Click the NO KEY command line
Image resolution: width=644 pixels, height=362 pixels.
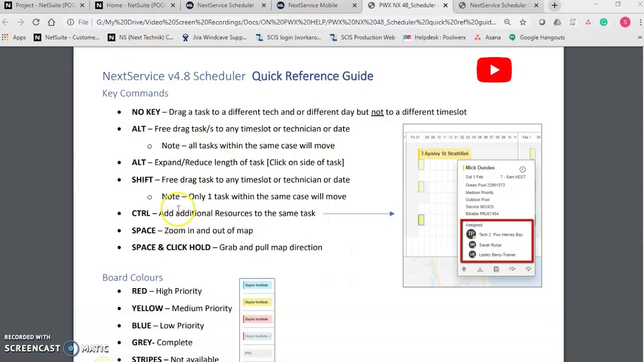299,112
